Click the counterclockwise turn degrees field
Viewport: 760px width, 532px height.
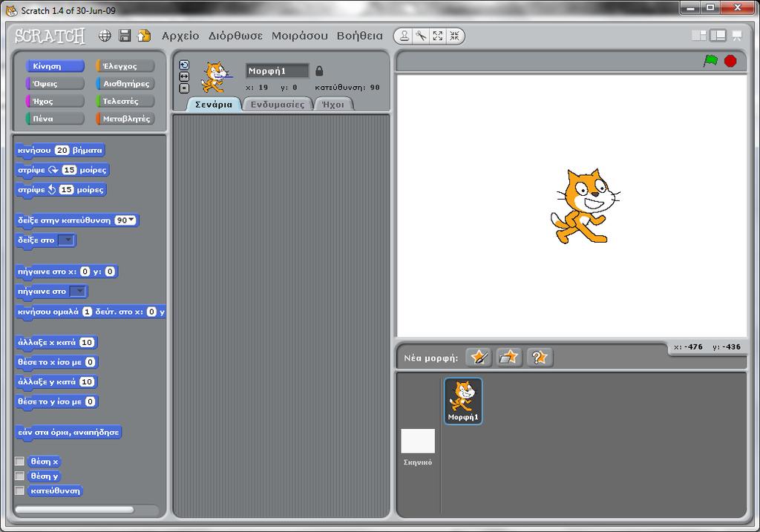[x=66, y=189]
